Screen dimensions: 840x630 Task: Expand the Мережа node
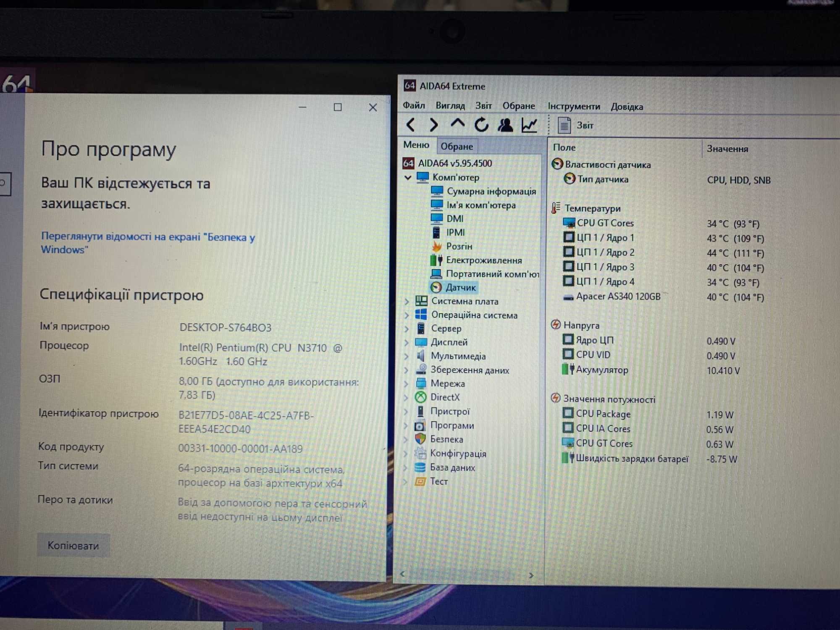407,384
